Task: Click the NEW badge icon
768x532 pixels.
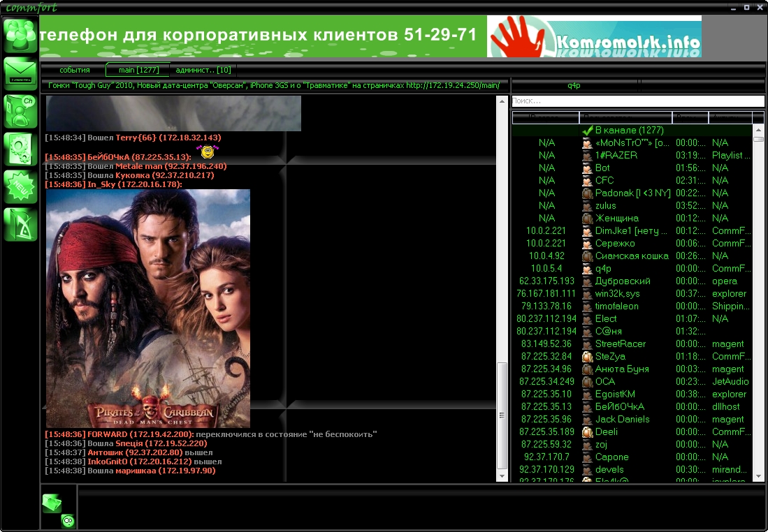Action: pos(20,186)
